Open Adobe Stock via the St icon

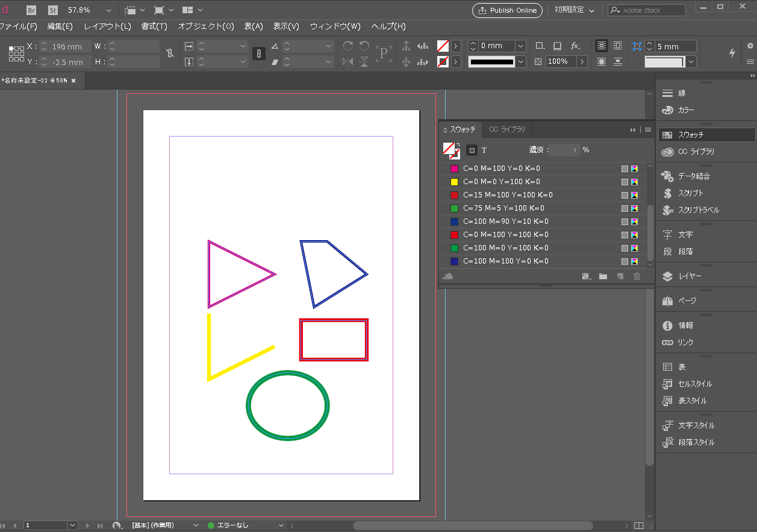pos(53,10)
